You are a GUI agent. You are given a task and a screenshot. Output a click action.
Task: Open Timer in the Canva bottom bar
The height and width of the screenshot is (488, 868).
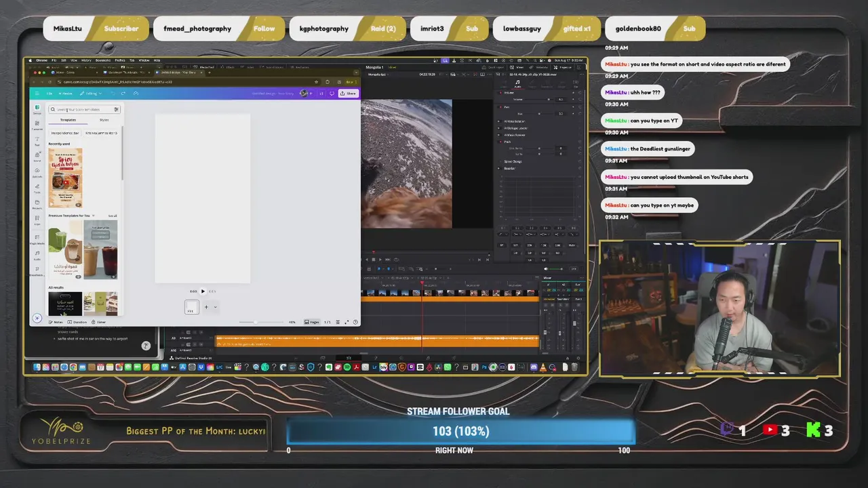(x=98, y=322)
